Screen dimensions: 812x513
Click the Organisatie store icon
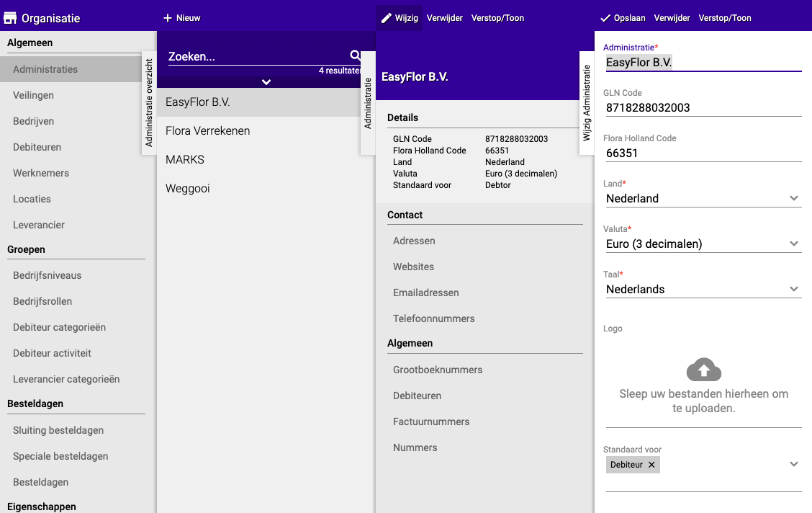coord(10,18)
